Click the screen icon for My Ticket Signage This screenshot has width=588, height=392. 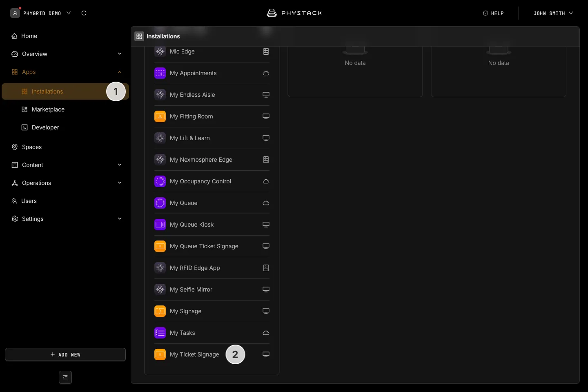(x=266, y=354)
